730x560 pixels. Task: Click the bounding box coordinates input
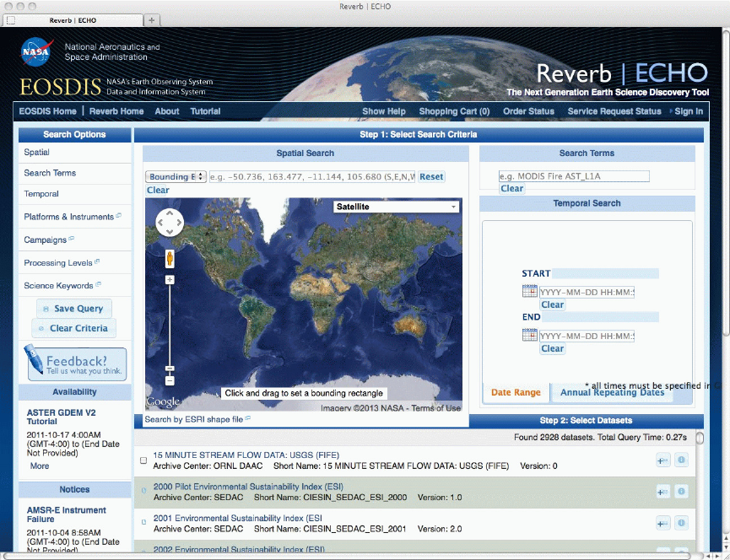312,177
